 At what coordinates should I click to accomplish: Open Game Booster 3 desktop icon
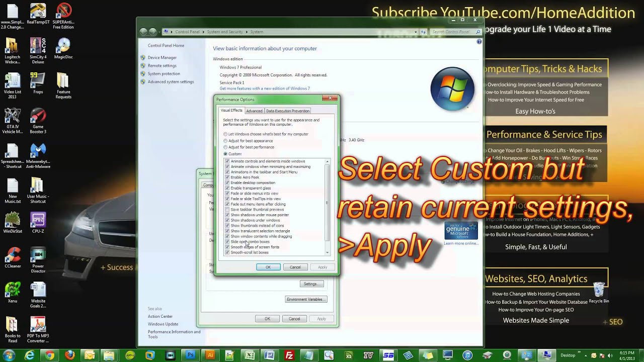(x=38, y=121)
